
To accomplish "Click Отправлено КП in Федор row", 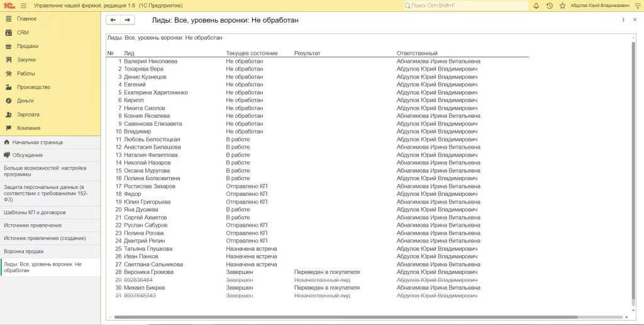I will [247, 194].
